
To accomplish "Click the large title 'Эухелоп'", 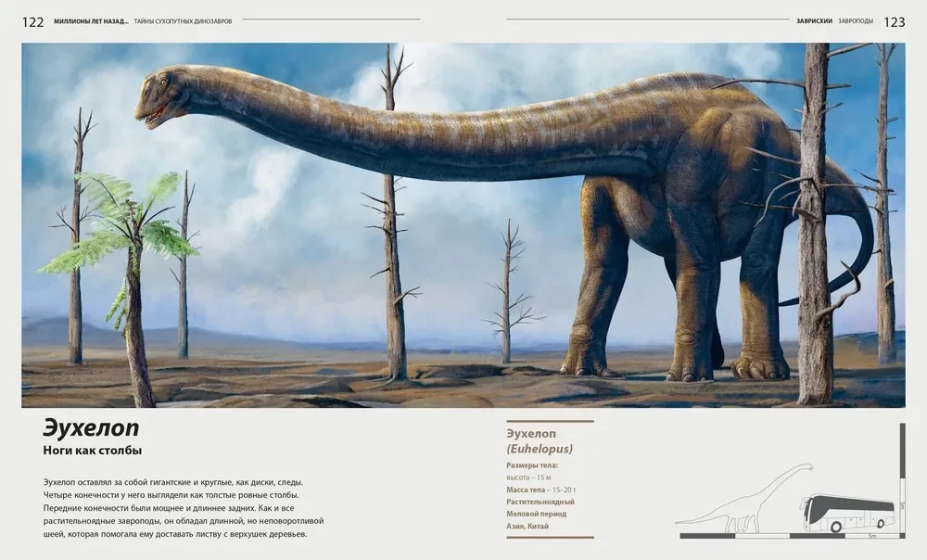I will [x=91, y=426].
